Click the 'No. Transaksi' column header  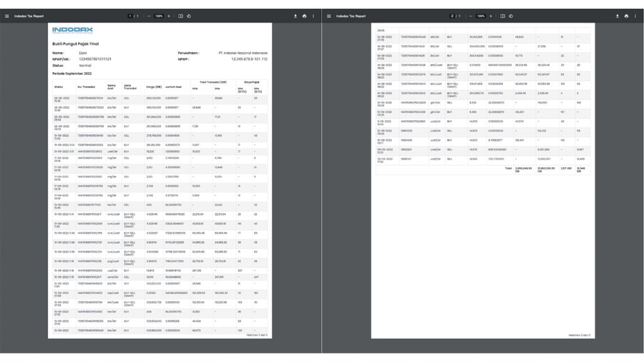pos(86,87)
